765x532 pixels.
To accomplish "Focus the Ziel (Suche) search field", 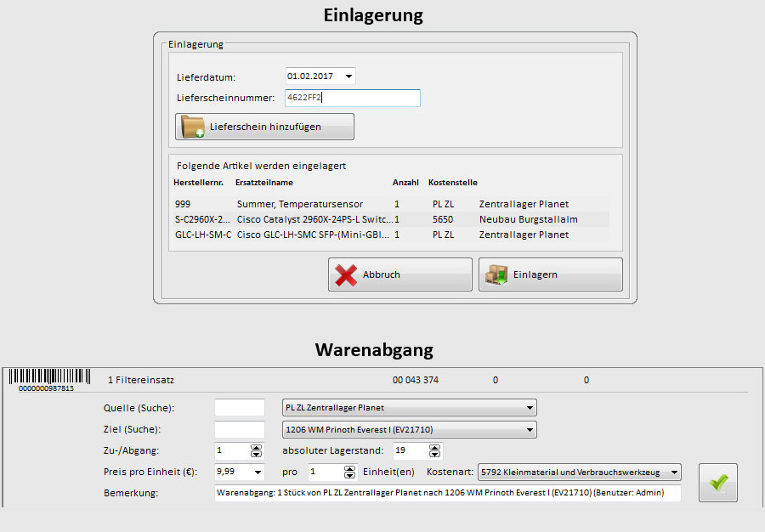I will 240,429.
